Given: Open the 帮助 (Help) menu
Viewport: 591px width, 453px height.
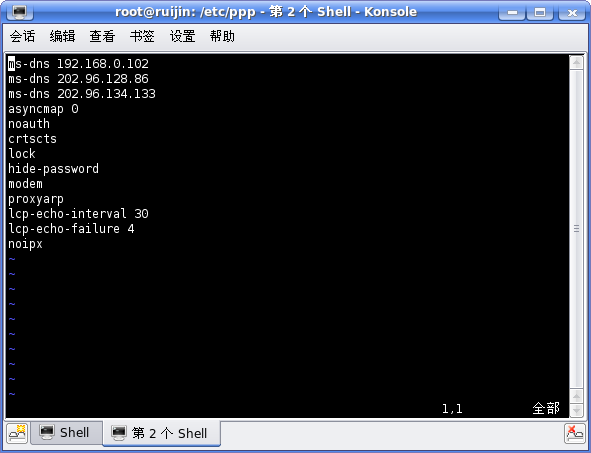Looking at the screenshot, I should (222, 36).
